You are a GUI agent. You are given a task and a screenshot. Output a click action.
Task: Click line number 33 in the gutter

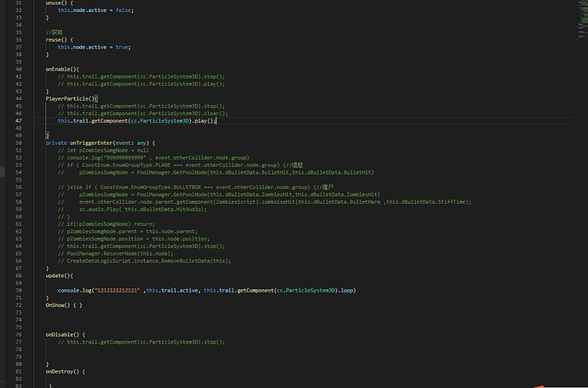(x=20, y=17)
